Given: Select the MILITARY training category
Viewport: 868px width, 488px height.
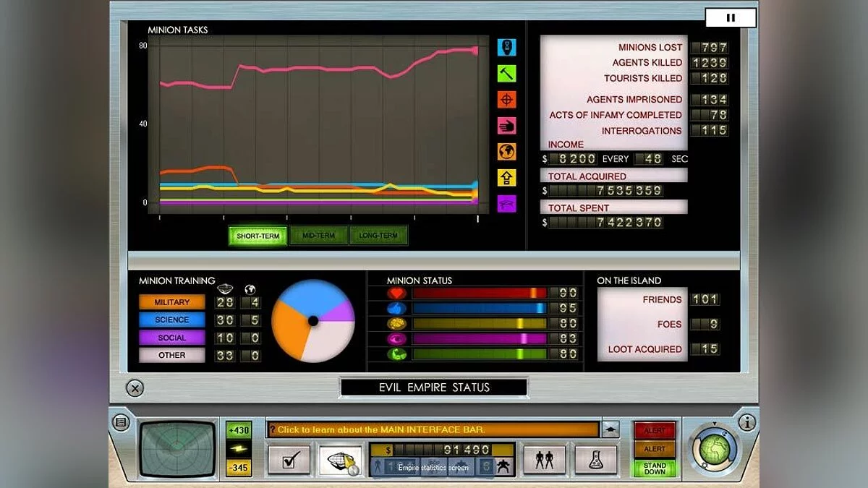Looking at the screenshot, I should (172, 302).
